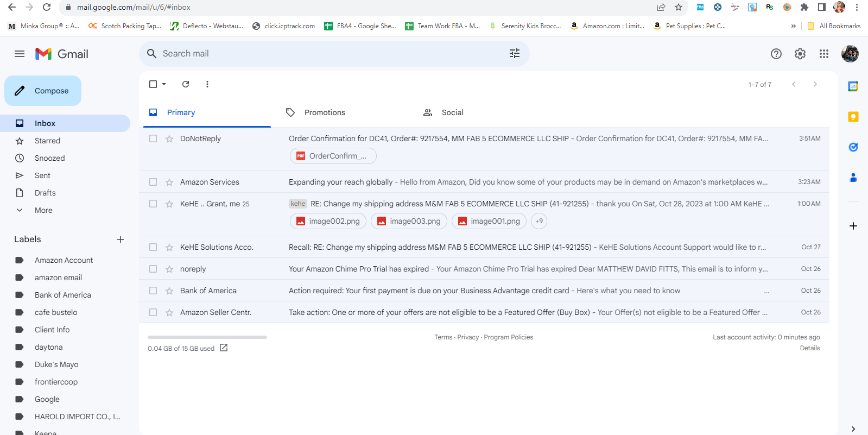Viewport: 868px width, 435px height.
Task: Open the OrderConfirm PDF attachment
Action: point(333,156)
